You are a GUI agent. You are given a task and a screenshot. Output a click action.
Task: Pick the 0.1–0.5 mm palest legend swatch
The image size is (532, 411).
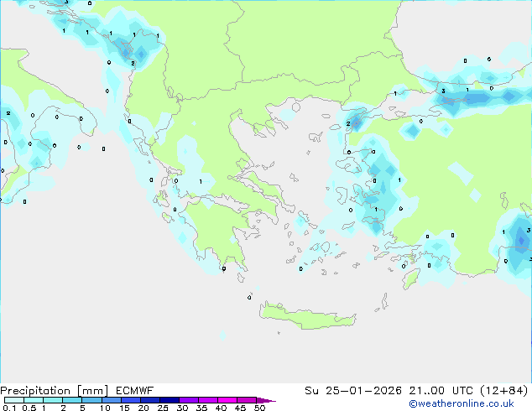pyautogui.click(x=14, y=400)
